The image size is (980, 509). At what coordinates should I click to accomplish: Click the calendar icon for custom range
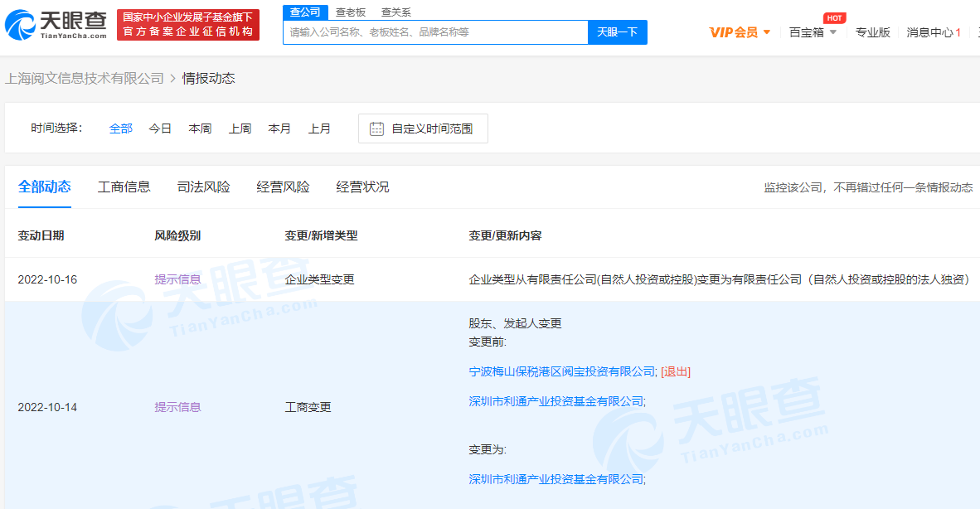(376, 128)
